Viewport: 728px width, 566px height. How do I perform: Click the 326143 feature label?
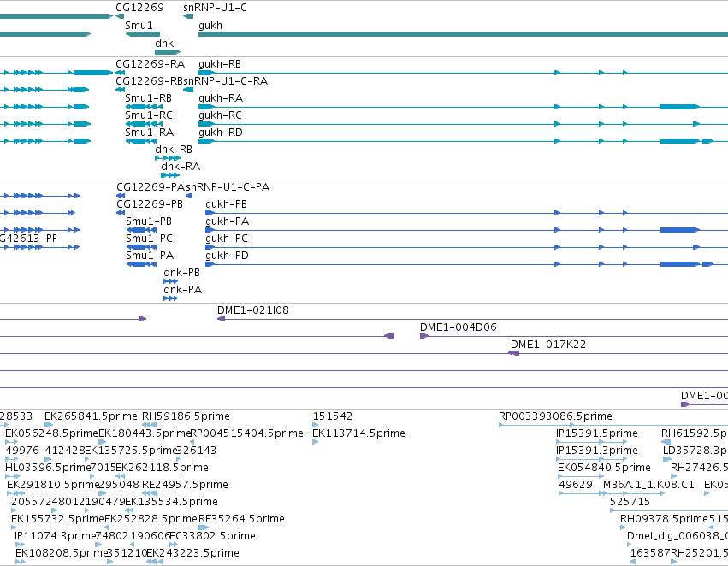click(x=197, y=451)
